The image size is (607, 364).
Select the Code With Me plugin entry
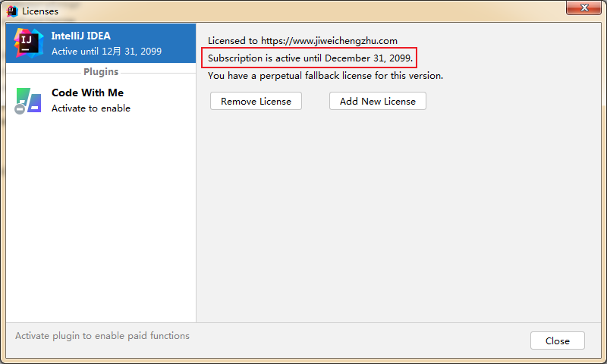[x=101, y=101]
